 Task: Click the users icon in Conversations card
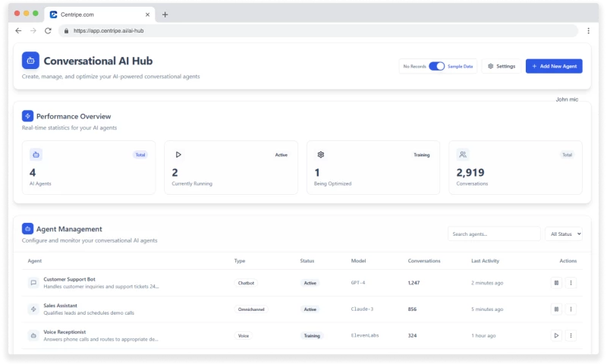pos(463,155)
